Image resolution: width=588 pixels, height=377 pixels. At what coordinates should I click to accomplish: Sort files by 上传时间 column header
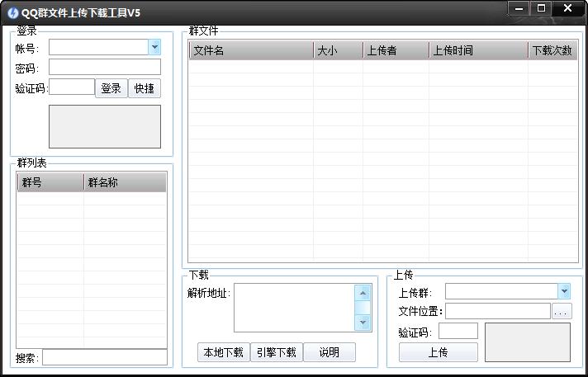(477, 50)
